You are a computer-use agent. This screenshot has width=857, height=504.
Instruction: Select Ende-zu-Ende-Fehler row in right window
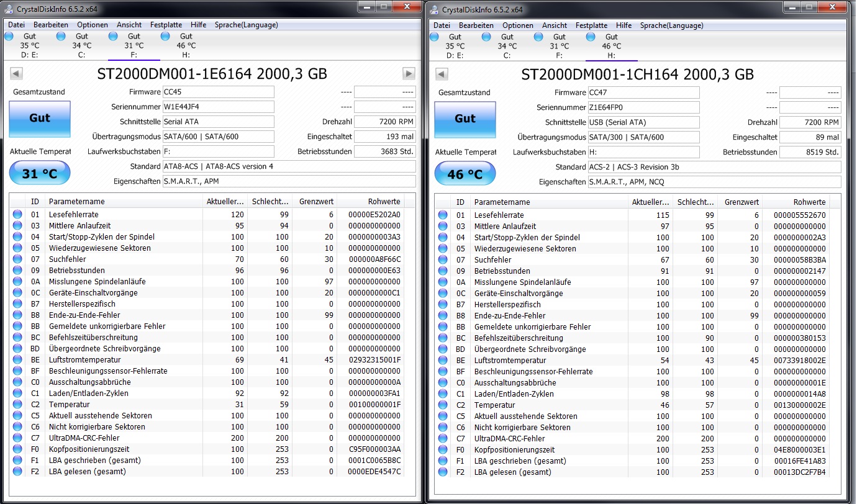tap(633, 315)
